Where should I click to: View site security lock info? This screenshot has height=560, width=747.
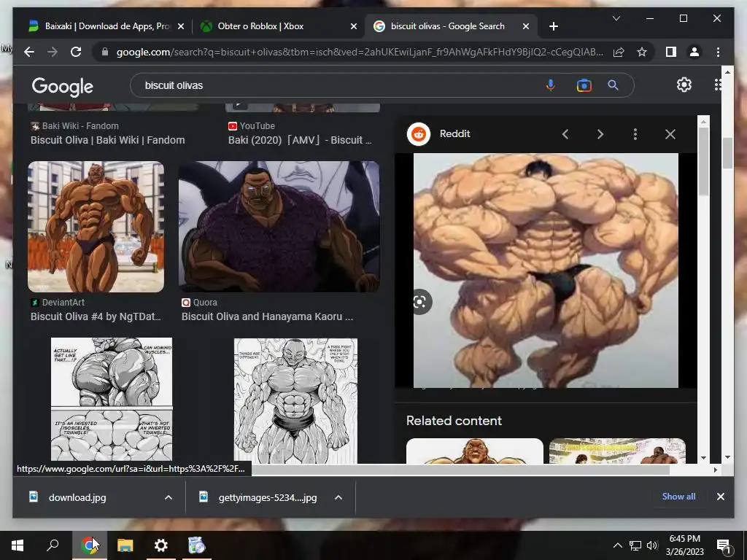[x=105, y=52]
